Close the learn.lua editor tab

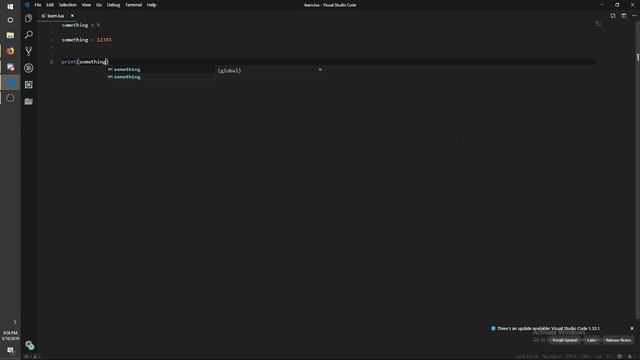(72, 16)
